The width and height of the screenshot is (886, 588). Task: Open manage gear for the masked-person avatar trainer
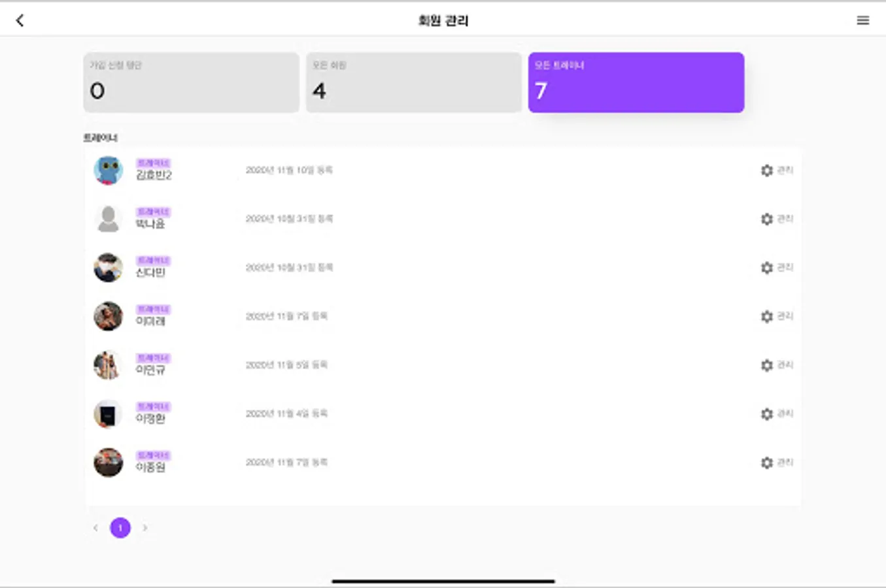point(777,268)
